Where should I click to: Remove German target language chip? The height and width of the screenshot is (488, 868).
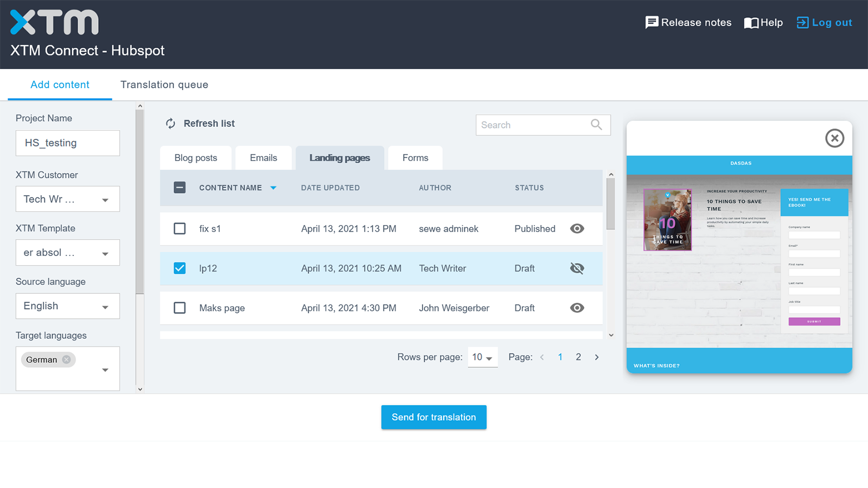point(67,359)
